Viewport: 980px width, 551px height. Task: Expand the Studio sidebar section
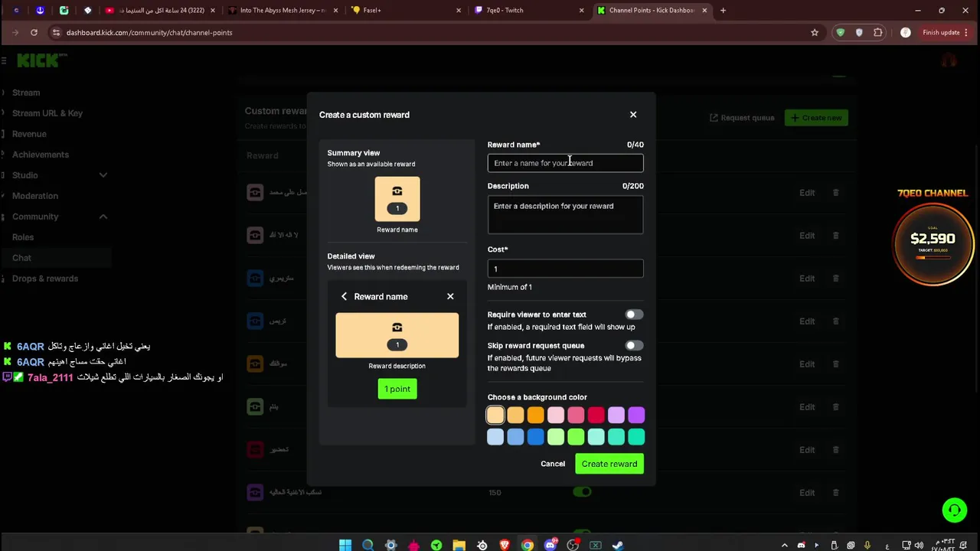[x=103, y=175]
